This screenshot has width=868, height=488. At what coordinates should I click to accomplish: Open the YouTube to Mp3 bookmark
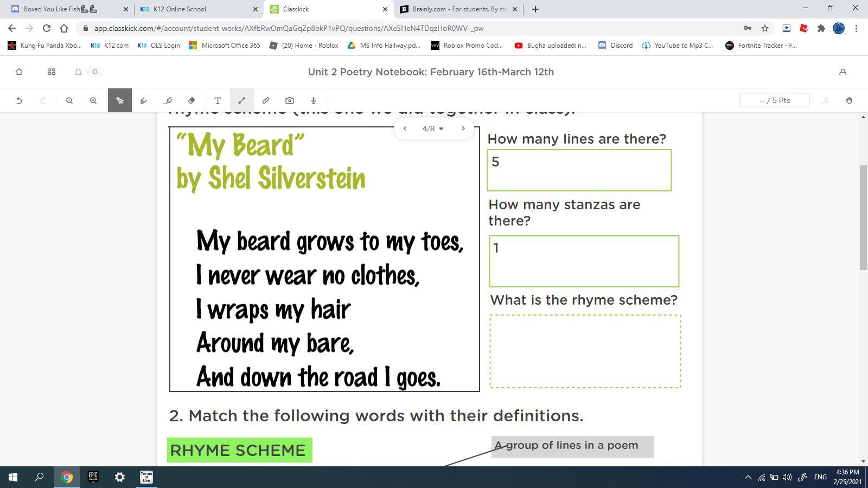pyautogui.click(x=678, y=46)
